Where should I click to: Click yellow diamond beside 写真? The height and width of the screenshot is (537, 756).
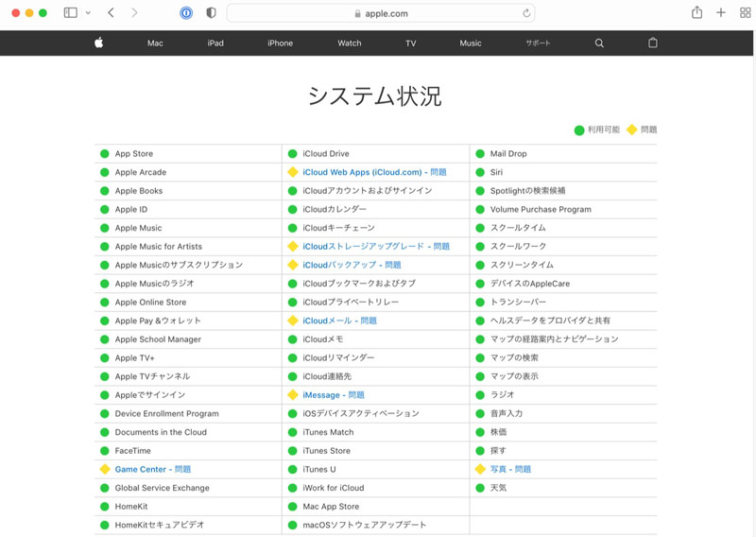[480, 469]
